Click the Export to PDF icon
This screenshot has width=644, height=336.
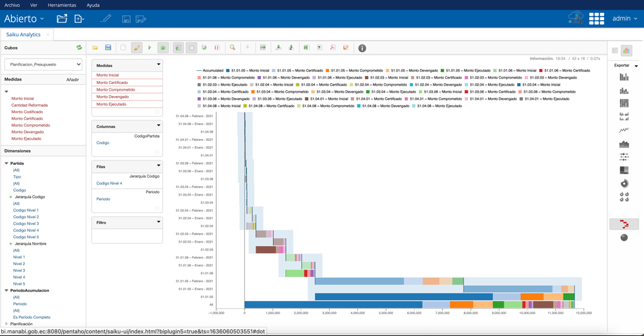pos(333,48)
